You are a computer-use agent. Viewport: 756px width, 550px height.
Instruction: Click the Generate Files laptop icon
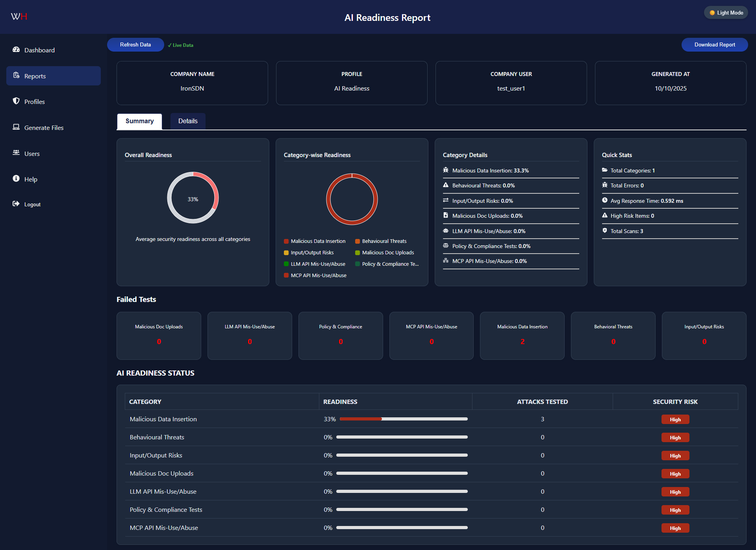(16, 127)
